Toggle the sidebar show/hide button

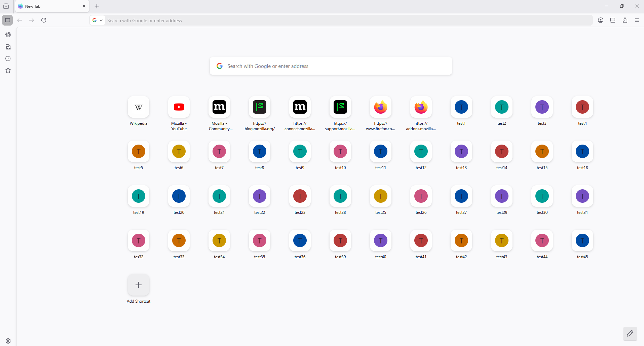click(x=7, y=20)
